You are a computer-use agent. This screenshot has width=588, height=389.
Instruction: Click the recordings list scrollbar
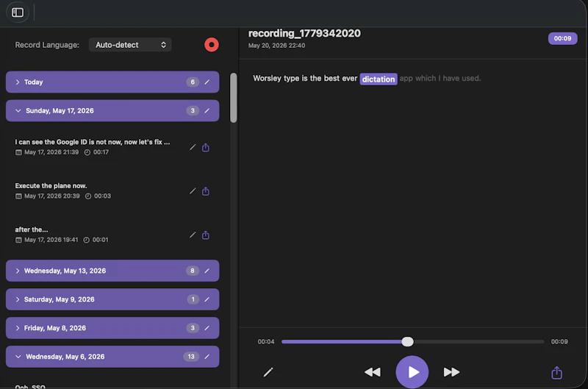point(233,98)
